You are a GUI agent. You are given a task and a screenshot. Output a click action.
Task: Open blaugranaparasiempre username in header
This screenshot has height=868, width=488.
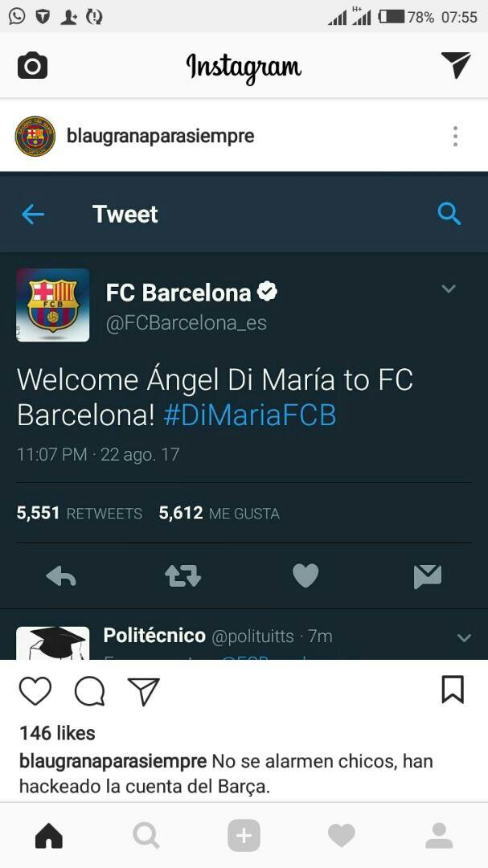coord(160,136)
